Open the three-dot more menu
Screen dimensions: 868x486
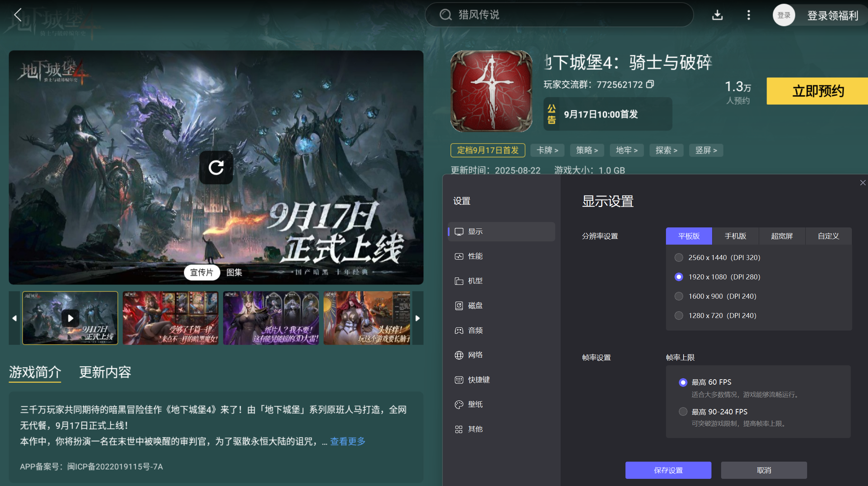coord(748,15)
